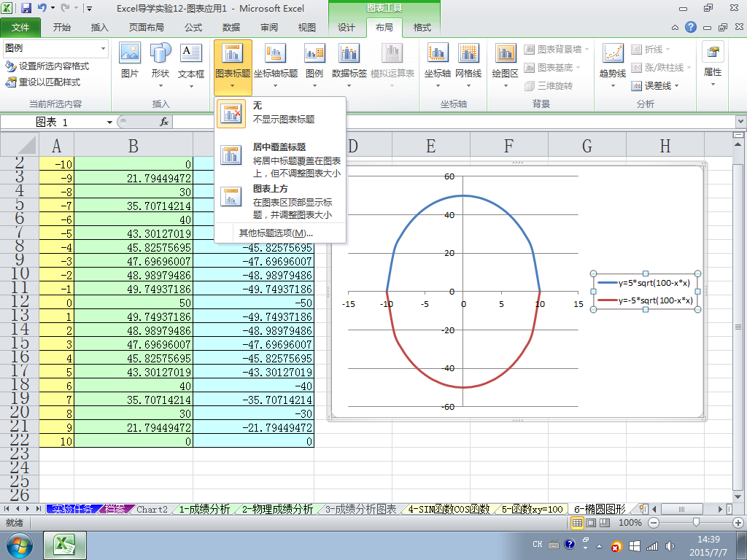Choose 无 to hide the chart title
Viewport: 747px width, 560px height.
pos(280,113)
